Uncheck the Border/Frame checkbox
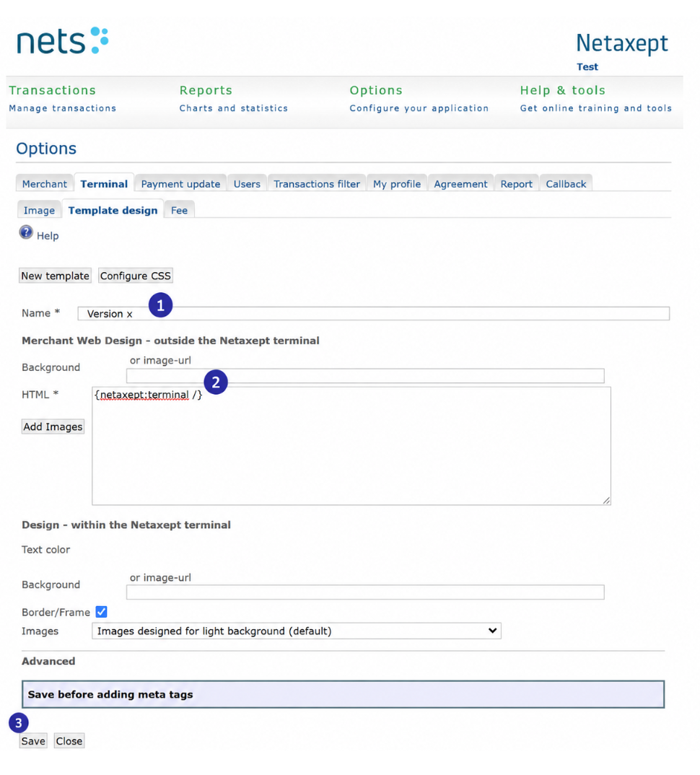This screenshot has height=775, width=700. (101, 612)
